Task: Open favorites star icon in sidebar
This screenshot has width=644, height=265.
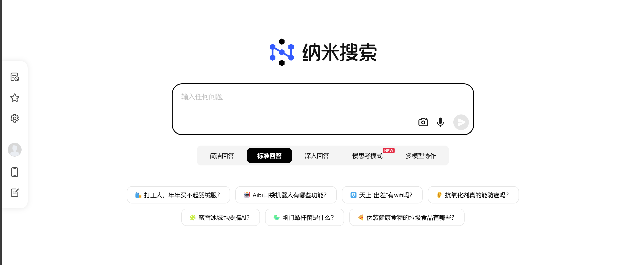Action: (15, 97)
